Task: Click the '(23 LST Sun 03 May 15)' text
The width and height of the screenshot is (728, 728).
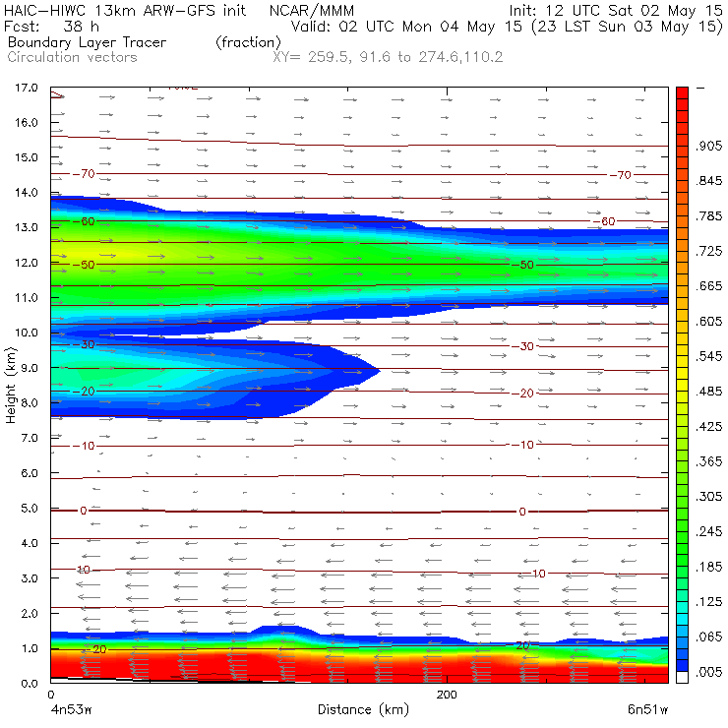Action: click(627, 27)
